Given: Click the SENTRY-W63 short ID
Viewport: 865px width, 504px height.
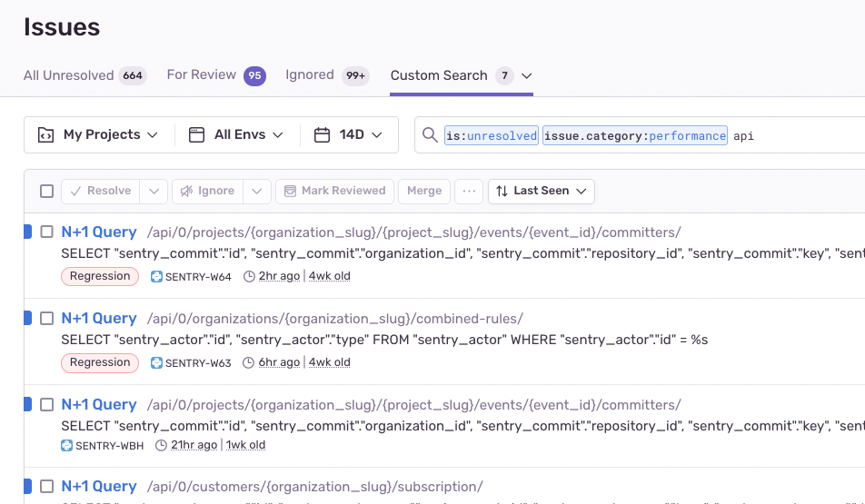Looking at the screenshot, I should coord(198,363).
